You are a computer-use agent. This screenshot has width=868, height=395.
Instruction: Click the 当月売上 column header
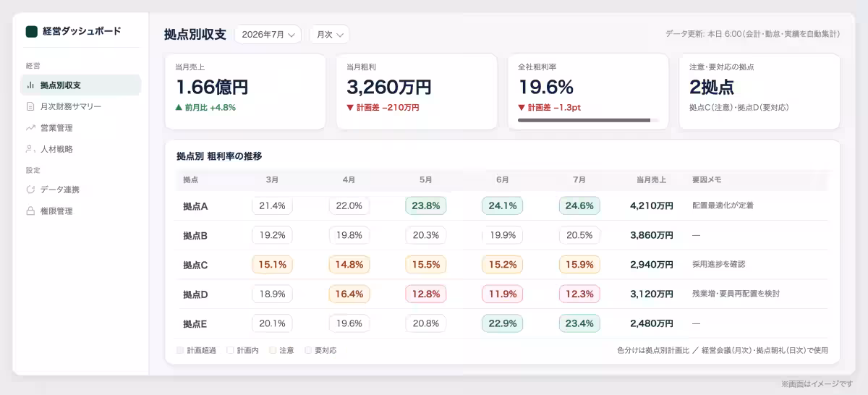click(652, 179)
